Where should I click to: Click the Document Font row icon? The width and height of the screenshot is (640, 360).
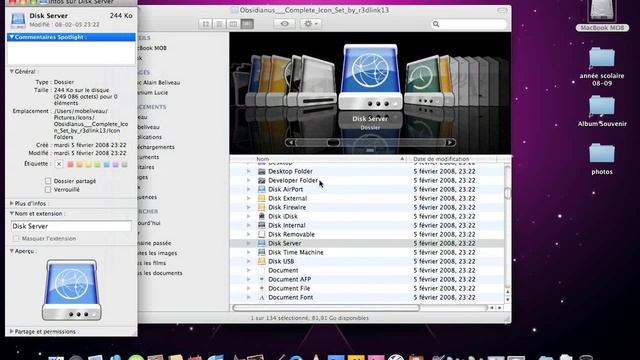(262, 298)
